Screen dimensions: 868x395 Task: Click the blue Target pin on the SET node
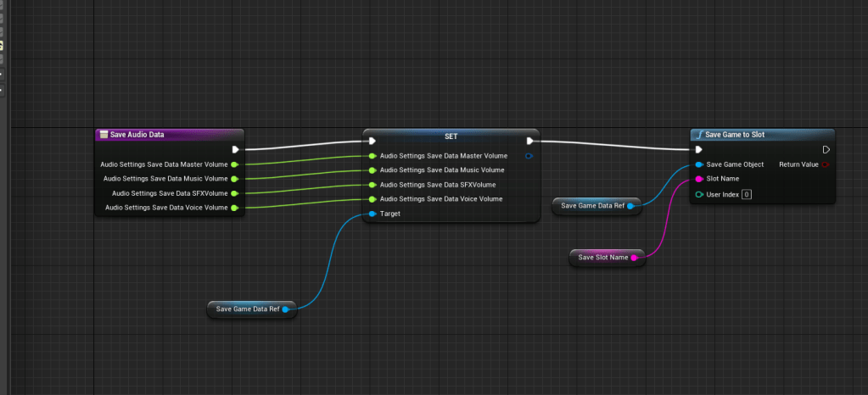tap(372, 214)
